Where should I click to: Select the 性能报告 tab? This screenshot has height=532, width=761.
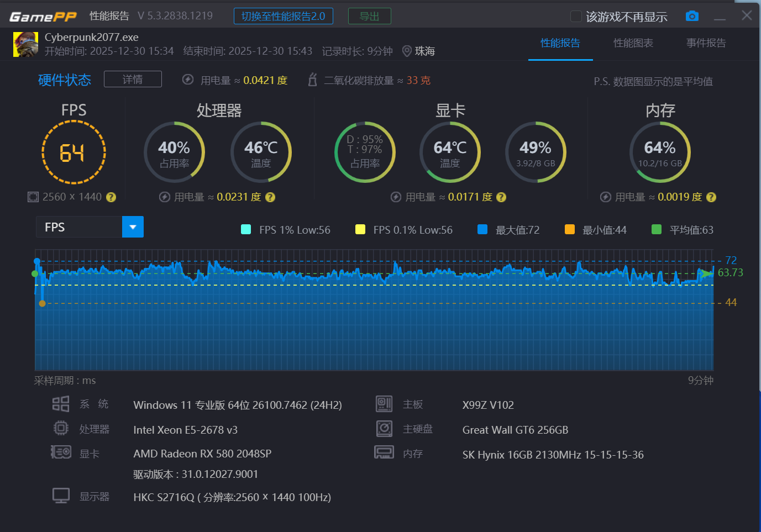click(560, 43)
